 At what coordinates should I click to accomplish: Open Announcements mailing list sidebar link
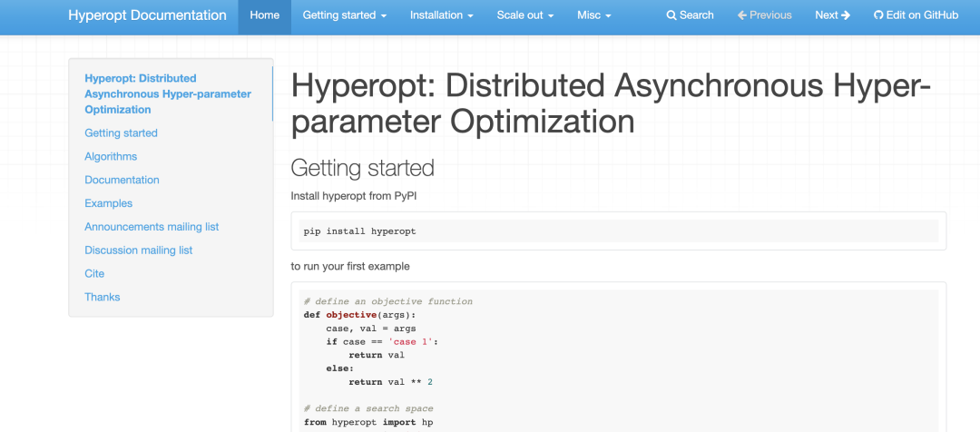[x=152, y=227]
